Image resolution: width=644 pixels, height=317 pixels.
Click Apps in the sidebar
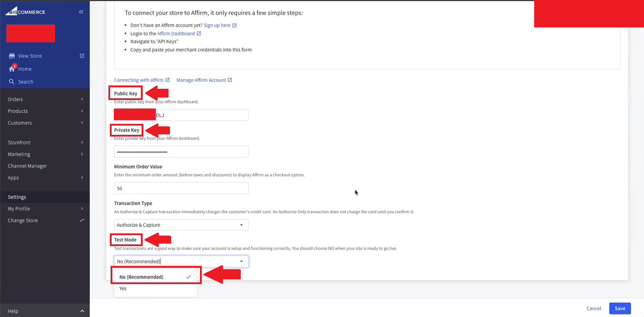click(14, 177)
